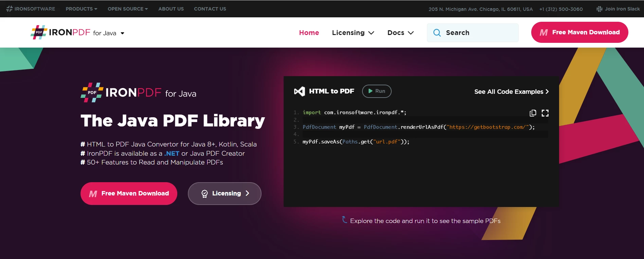Click the large IronPDF for Java hero logo
644x259 pixels.
tap(138, 92)
